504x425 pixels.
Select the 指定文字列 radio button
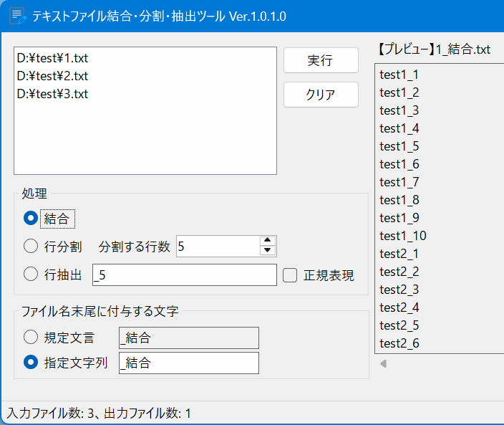(x=31, y=362)
